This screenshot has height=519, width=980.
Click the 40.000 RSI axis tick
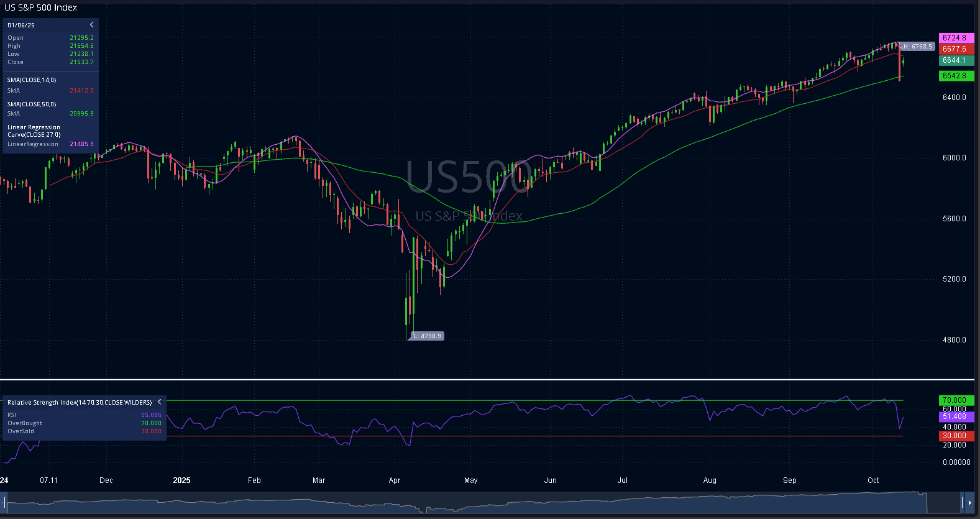[955, 427]
